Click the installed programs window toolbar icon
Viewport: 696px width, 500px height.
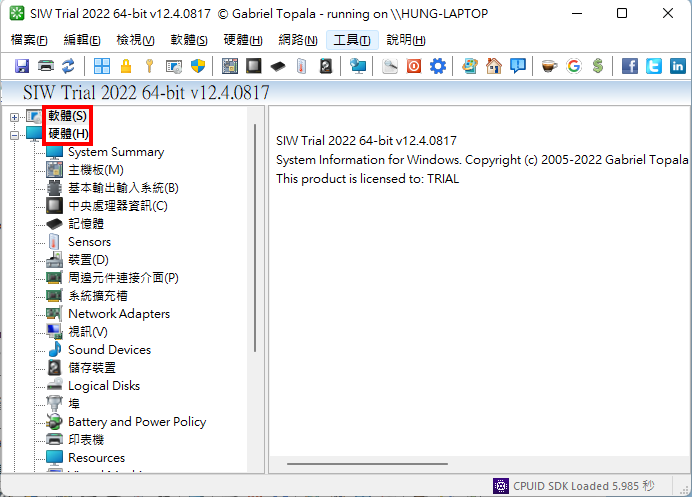coord(174,67)
